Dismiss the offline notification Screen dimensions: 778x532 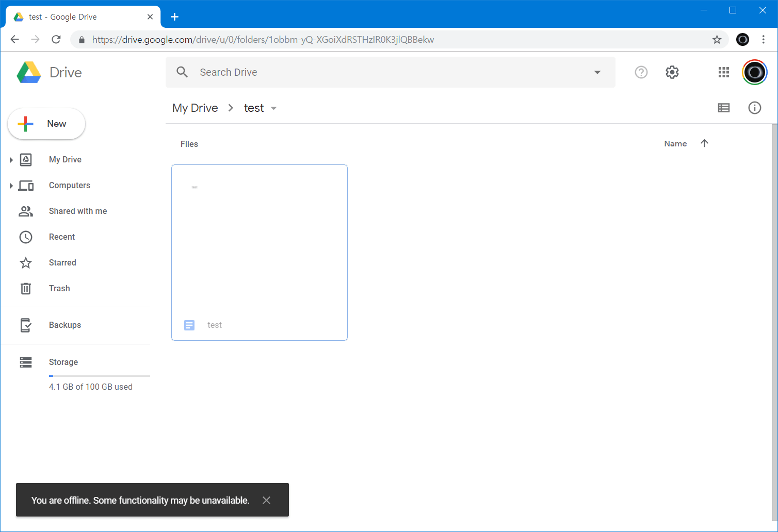click(x=266, y=500)
